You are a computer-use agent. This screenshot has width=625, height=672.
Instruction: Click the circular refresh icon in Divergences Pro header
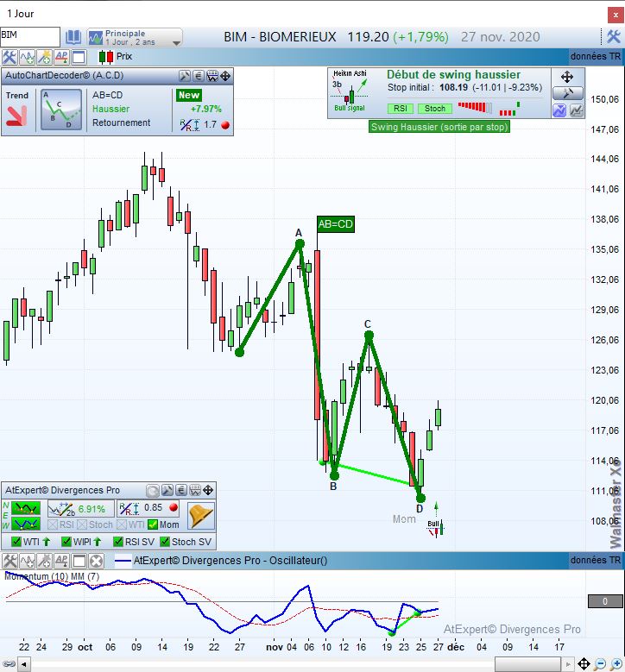pos(153,491)
